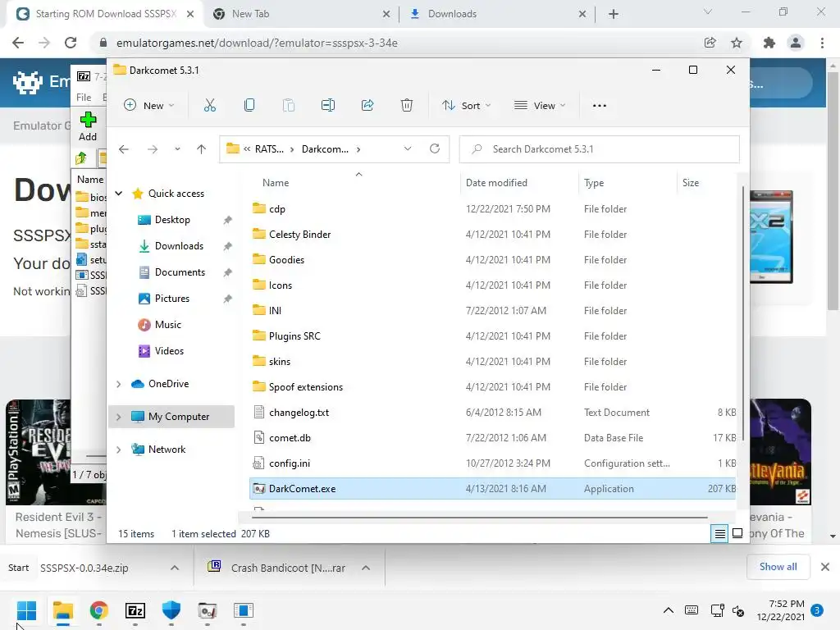Open Crash Bandicoot rar download options chevron
Image resolution: width=840 pixels, height=630 pixels.
click(x=366, y=568)
